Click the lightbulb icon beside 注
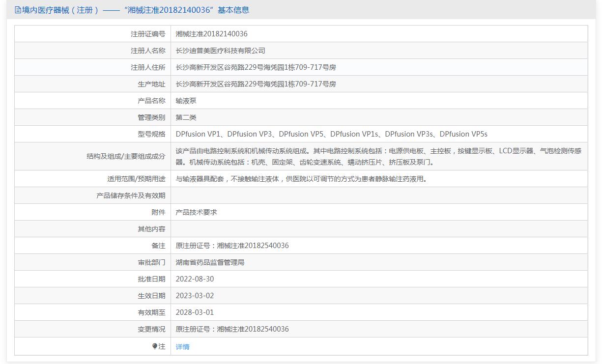This screenshot has height=364, width=602. (155, 346)
